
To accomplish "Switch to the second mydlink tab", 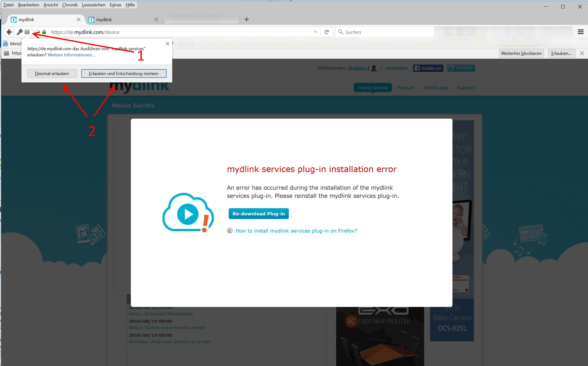I will 123,19.
